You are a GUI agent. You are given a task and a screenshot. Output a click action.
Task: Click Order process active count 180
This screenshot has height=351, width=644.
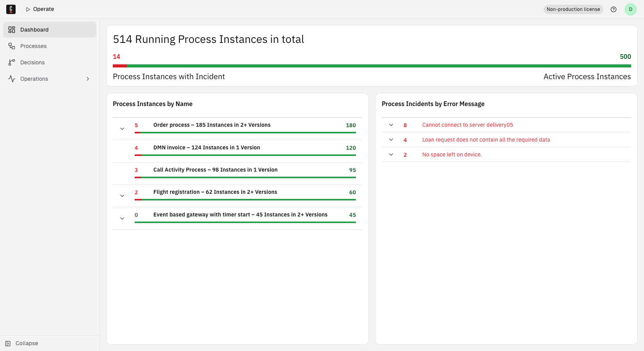(x=351, y=125)
